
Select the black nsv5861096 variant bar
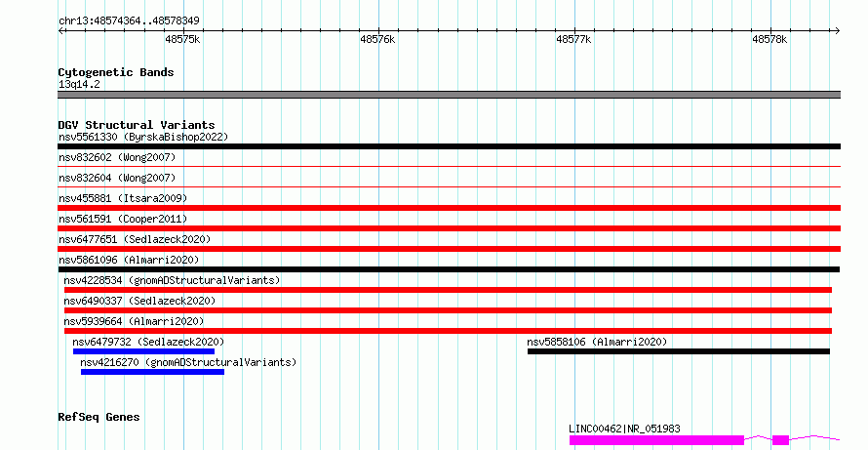[x=449, y=269]
